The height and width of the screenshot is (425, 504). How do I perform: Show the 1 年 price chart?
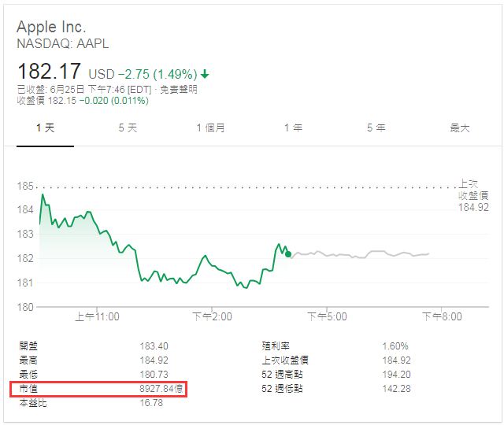[293, 128]
